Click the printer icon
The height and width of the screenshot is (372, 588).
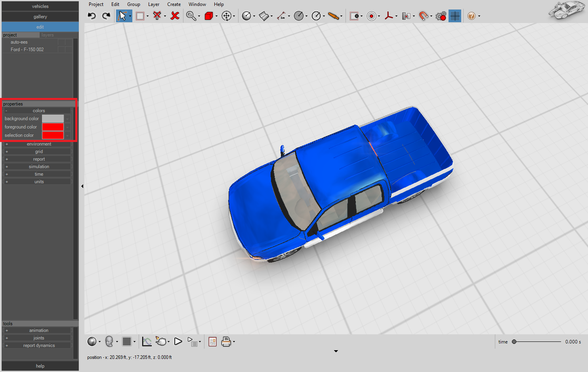coord(226,341)
